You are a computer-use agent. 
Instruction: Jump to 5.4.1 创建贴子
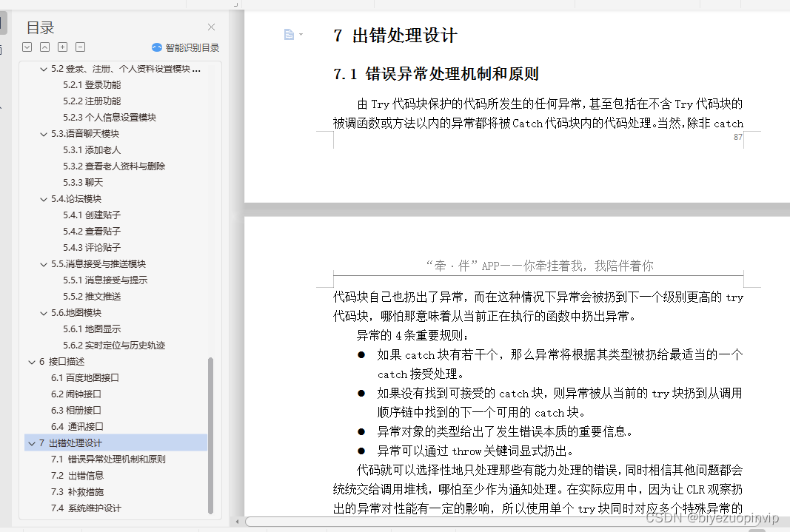pos(92,215)
